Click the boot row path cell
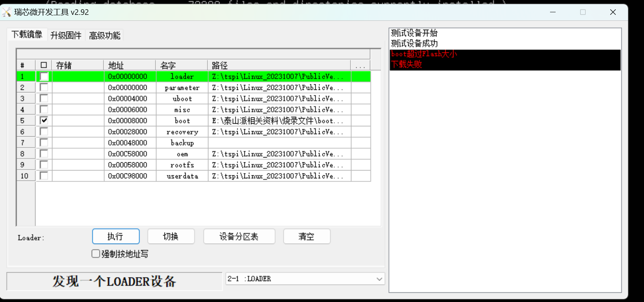 (x=279, y=121)
